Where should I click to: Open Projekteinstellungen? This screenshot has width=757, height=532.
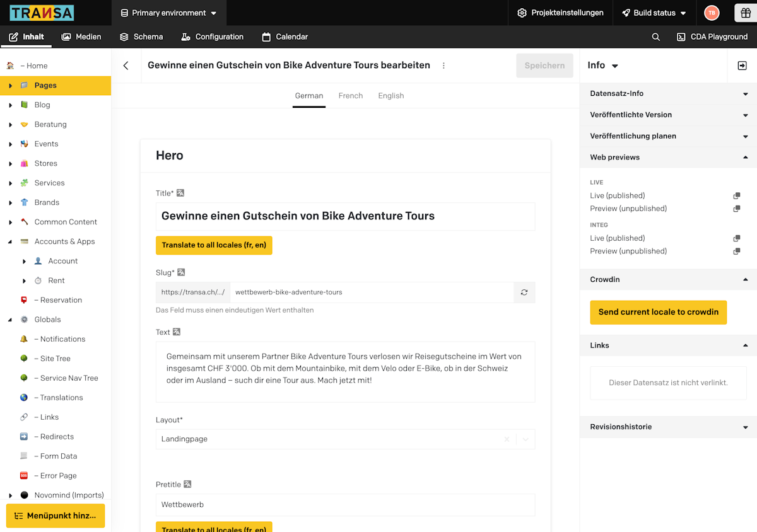pyautogui.click(x=560, y=13)
